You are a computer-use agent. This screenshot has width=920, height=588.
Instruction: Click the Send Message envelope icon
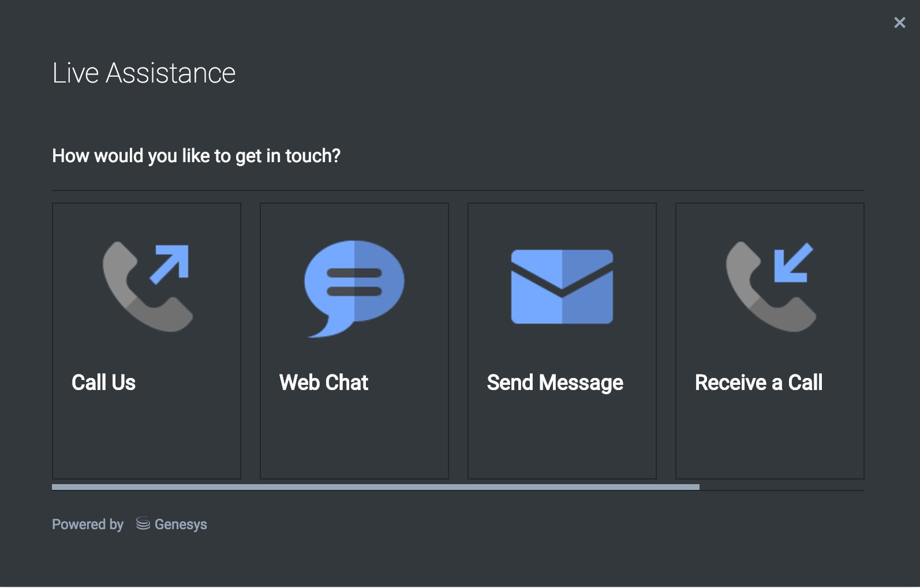point(562,287)
